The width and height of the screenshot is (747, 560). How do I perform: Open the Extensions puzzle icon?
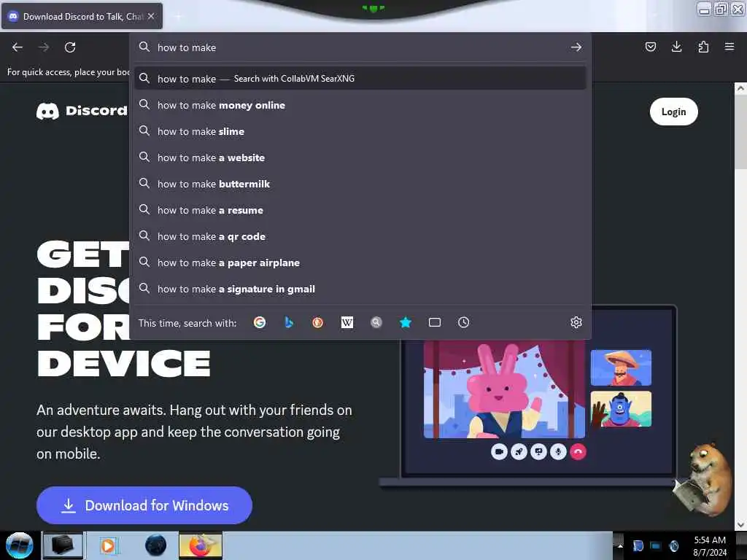pyautogui.click(x=703, y=47)
